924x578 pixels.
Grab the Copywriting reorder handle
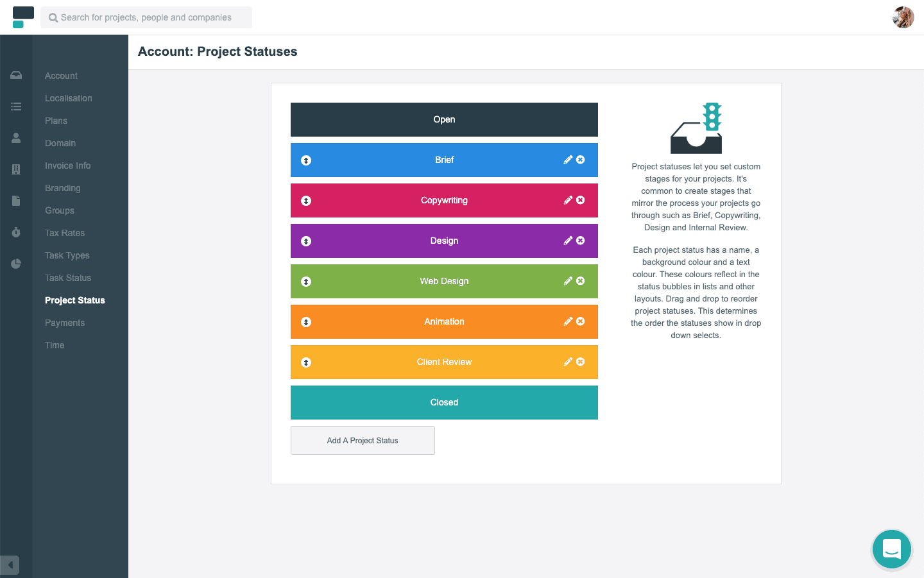[x=306, y=201]
